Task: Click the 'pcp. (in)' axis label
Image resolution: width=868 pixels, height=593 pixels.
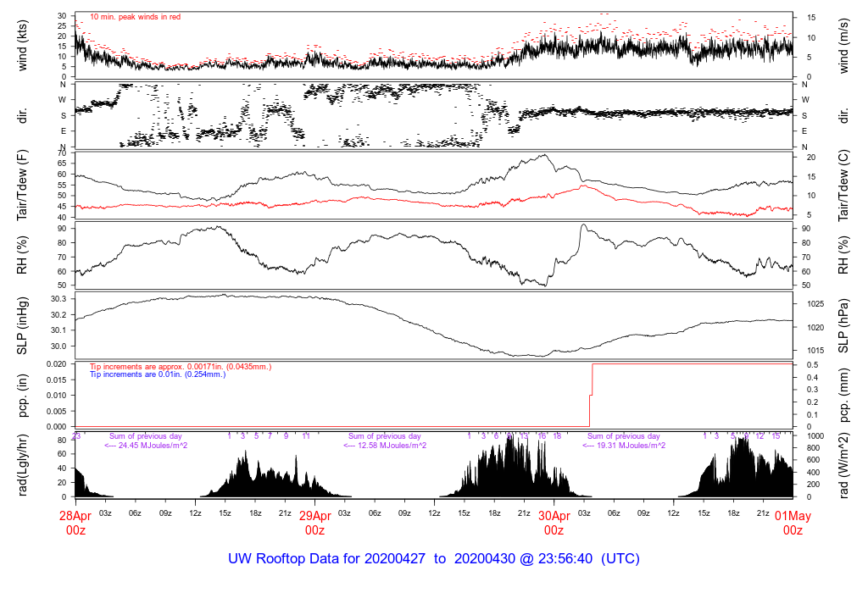Action: pyautogui.click(x=22, y=395)
